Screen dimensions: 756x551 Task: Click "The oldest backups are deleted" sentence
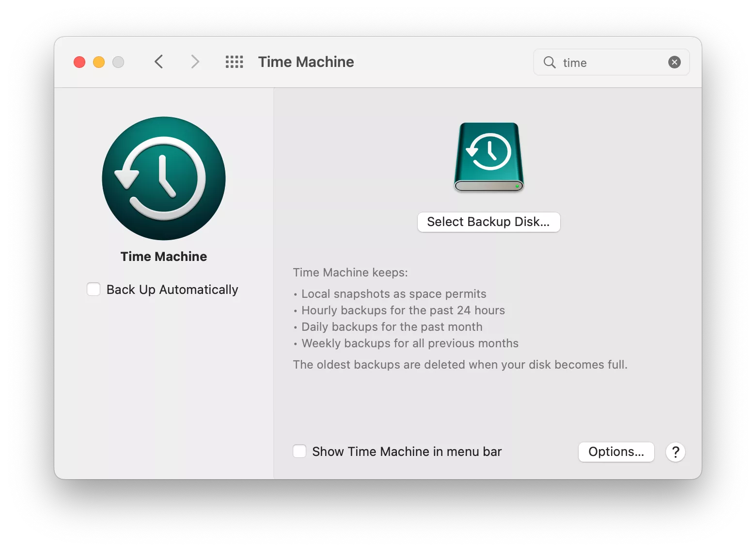click(x=460, y=364)
